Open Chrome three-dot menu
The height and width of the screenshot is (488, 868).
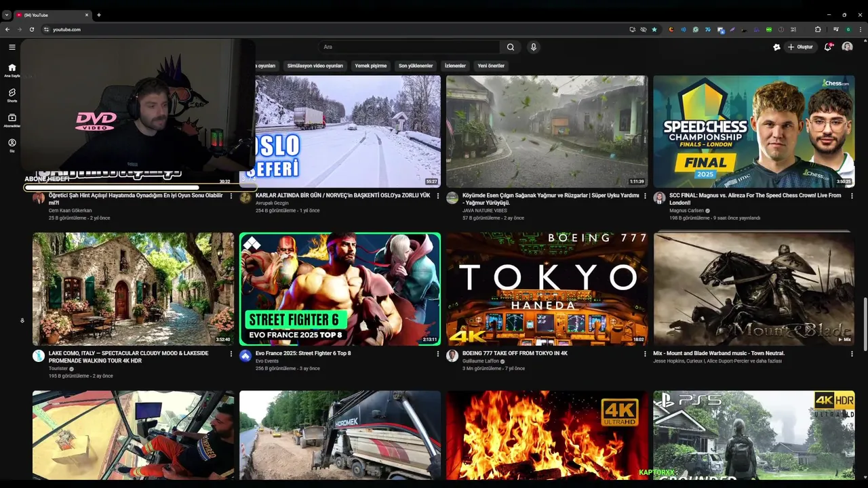coord(859,29)
